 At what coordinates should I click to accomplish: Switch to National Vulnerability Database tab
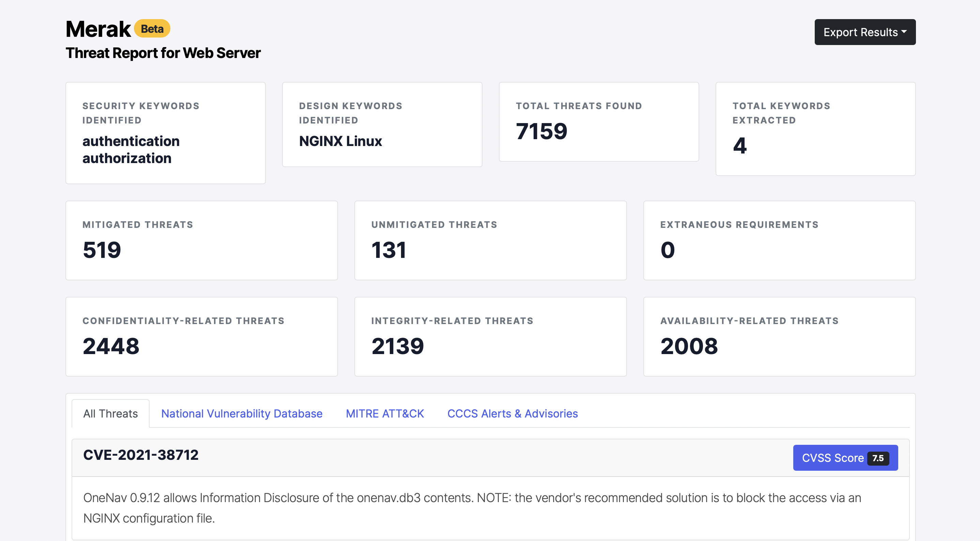(242, 413)
